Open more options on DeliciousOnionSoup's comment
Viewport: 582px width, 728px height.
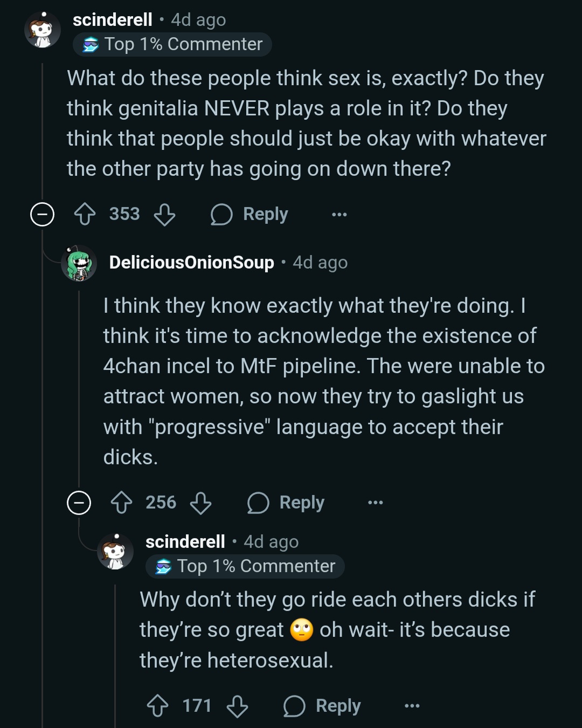coord(376,503)
